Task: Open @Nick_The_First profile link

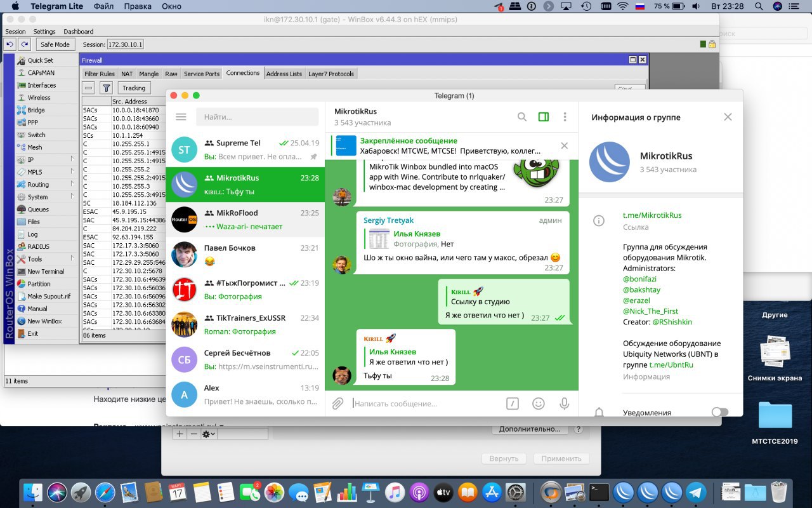Action: coord(650,311)
